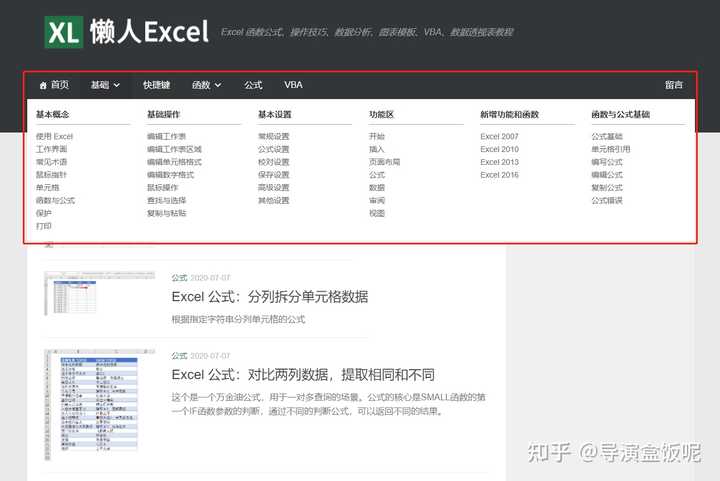
Task: Open 单元格引用 entry
Action: 611,149
